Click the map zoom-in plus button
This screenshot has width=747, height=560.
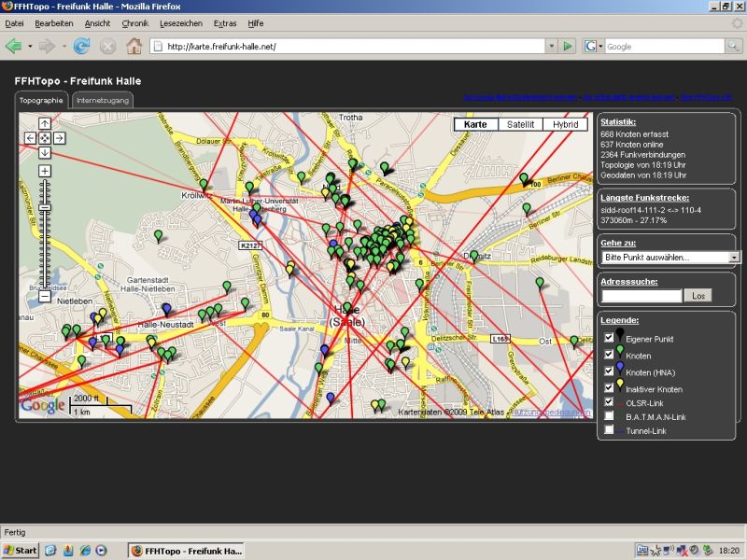pyautogui.click(x=45, y=172)
